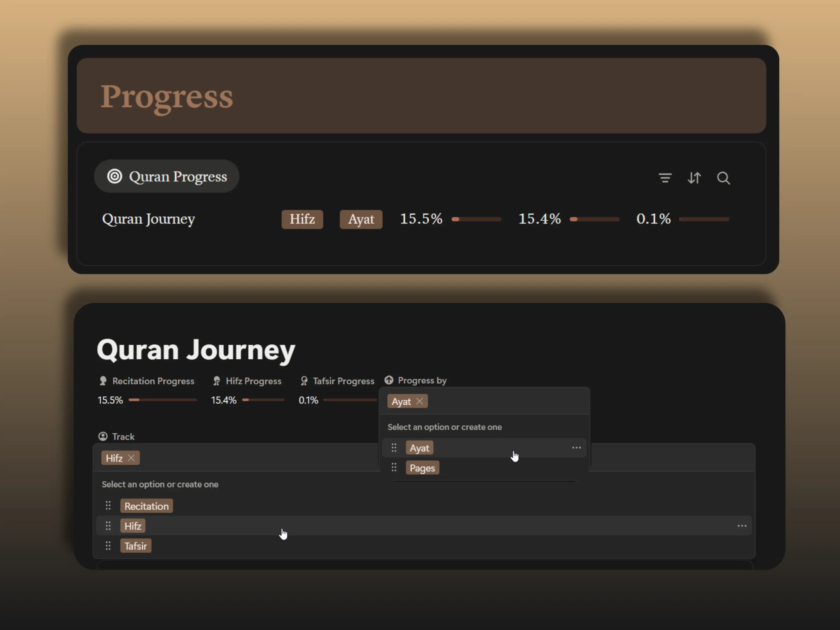The width and height of the screenshot is (840, 630).
Task: Click the Track property label
Action: pos(123,437)
